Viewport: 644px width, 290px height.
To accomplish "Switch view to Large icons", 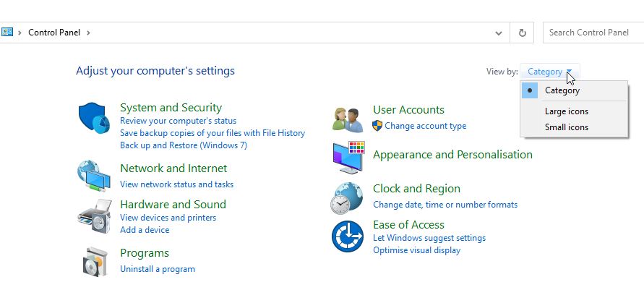I will point(567,111).
